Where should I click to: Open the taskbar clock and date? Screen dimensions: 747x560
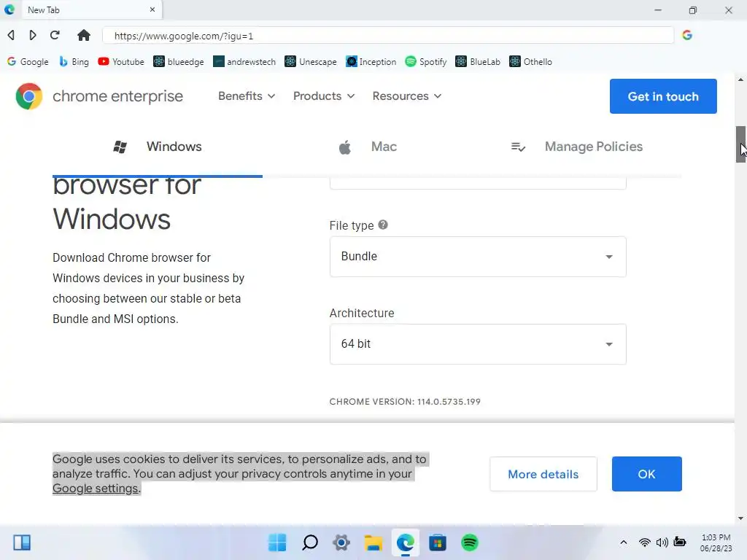(x=716, y=542)
